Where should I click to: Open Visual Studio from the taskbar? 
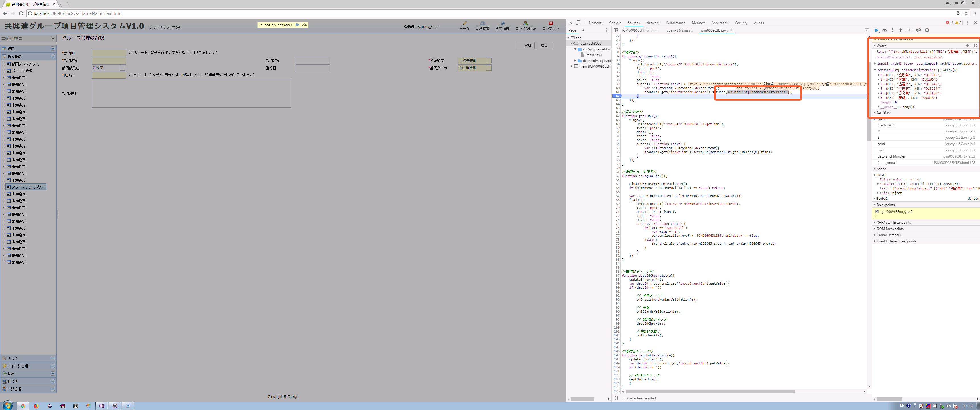pyautogui.click(x=101, y=406)
